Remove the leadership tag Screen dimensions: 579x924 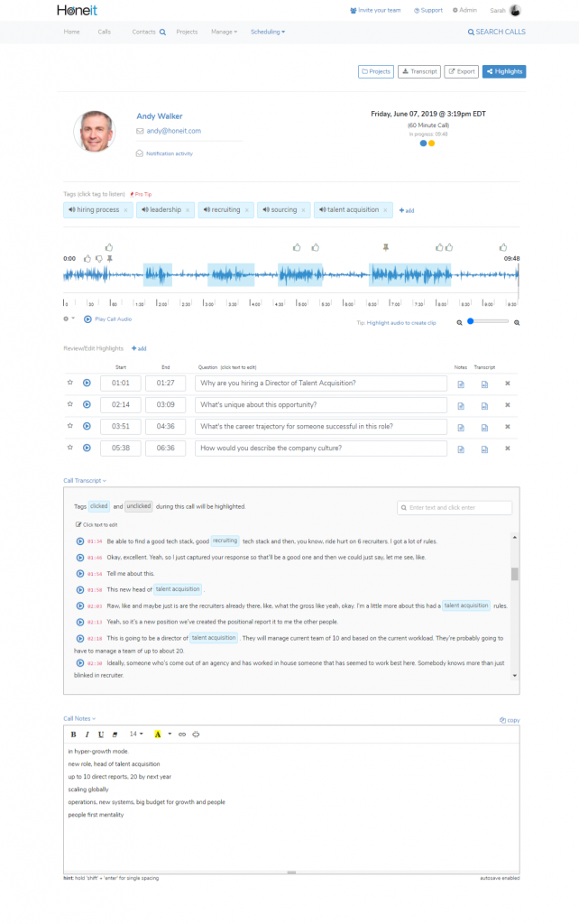pyautogui.click(x=188, y=210)
